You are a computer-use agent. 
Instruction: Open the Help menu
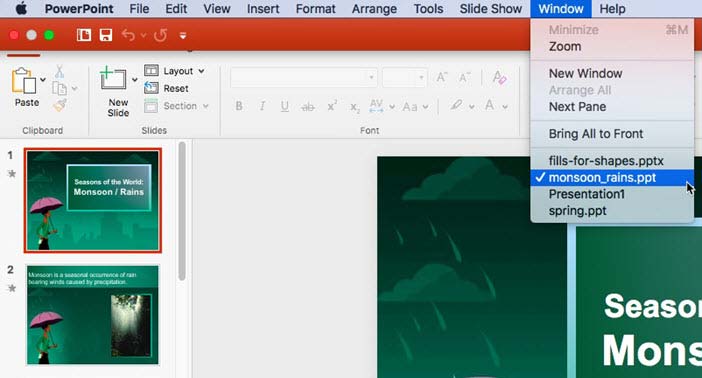[612, 9]
